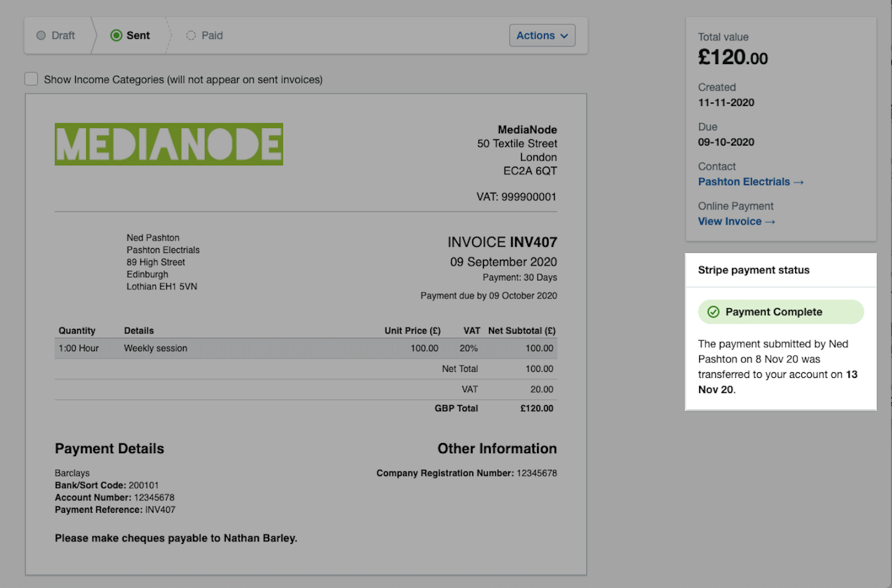This screenshot has width=892, height=588.
Task: Click the Other Information heading
Action: (x=497, y=449)
